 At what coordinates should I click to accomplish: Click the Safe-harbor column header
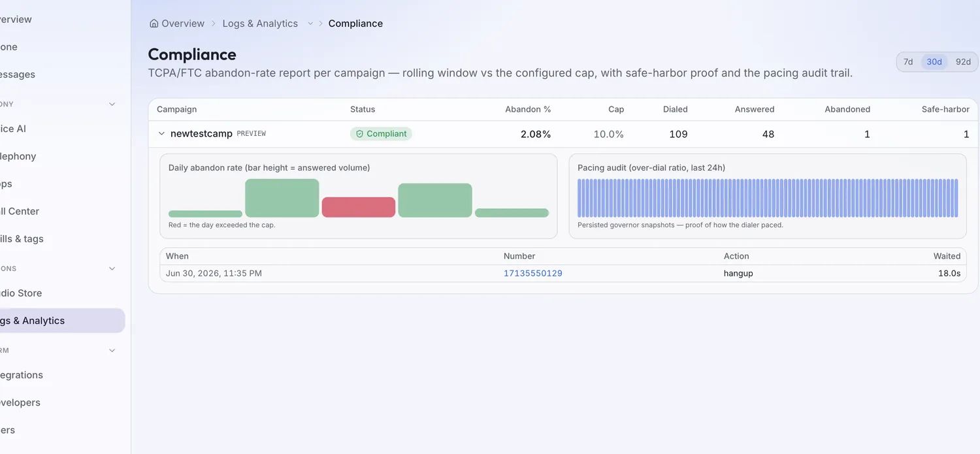pyautogui.click(x=945, y=109)
